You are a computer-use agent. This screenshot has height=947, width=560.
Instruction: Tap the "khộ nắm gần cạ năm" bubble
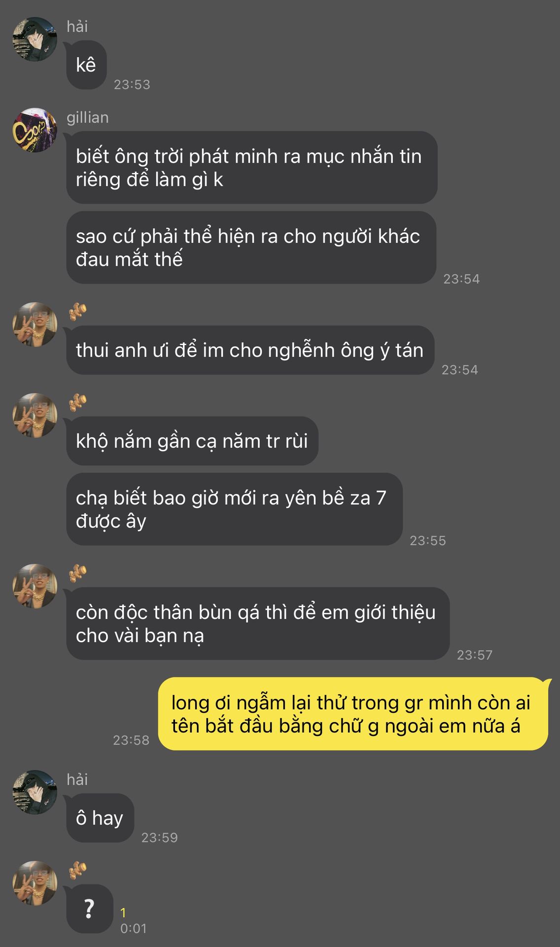192,441
